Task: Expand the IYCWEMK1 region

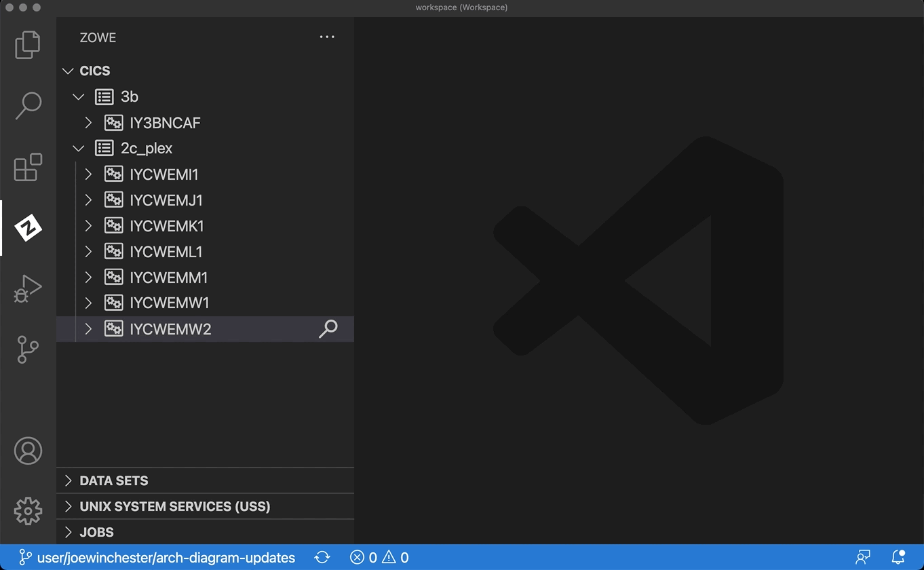Action: pos(88,226)
